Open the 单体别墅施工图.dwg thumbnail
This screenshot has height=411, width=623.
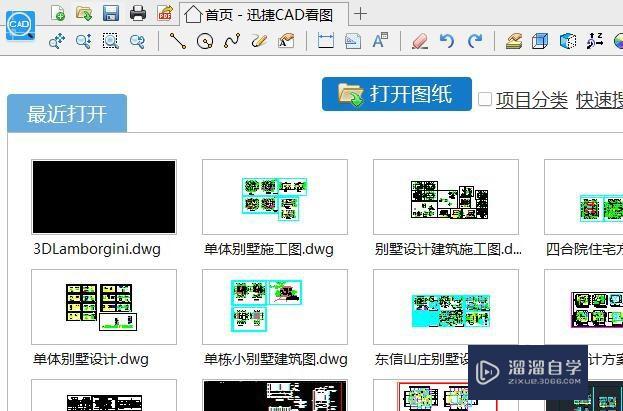(275, 197)
